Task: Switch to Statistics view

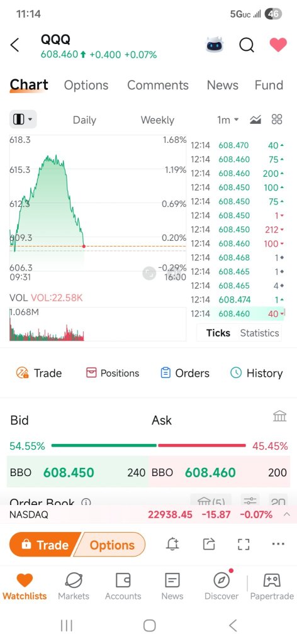Action: (x=260, y=333)
